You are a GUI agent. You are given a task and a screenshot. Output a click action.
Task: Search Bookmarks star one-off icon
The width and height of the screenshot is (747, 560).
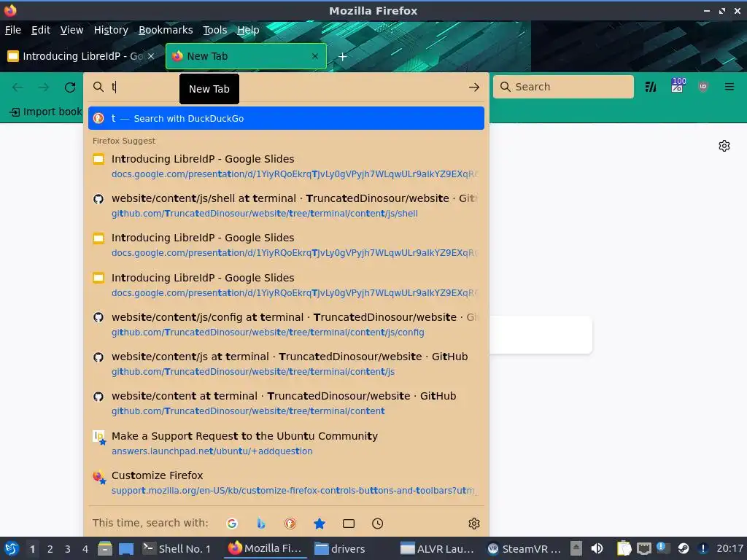click(320, 524)
